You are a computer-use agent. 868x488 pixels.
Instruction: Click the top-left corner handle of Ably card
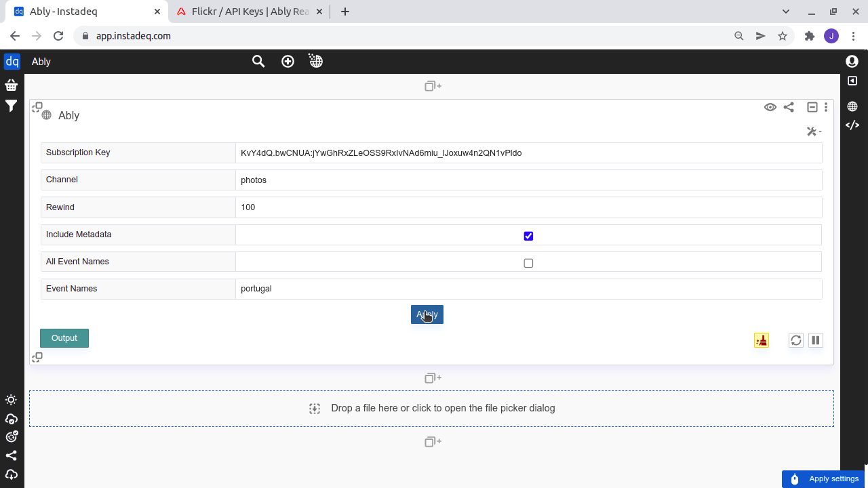(x=37, y=107)
